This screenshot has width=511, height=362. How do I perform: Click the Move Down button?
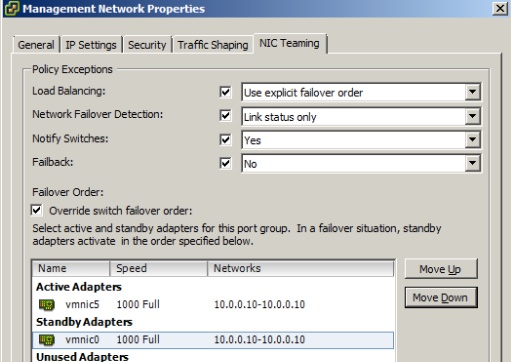point(441,297)
